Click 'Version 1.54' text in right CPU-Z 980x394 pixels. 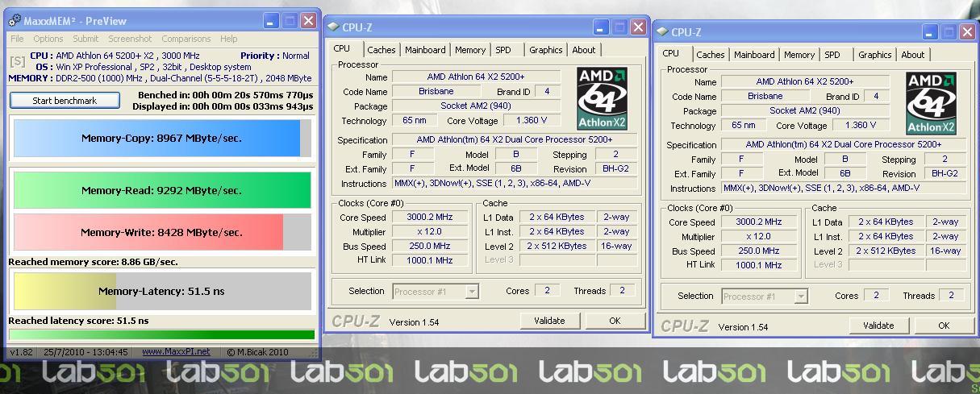tap(743, 327)
